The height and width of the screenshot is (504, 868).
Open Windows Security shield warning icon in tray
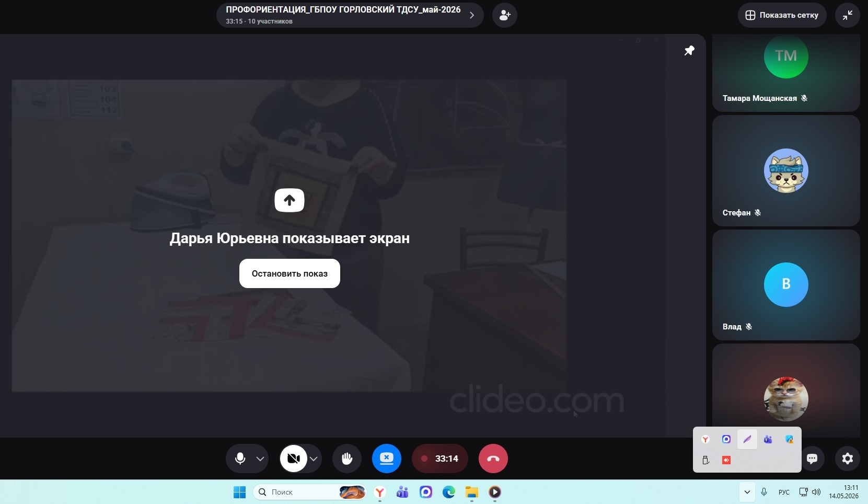(789, 439)
